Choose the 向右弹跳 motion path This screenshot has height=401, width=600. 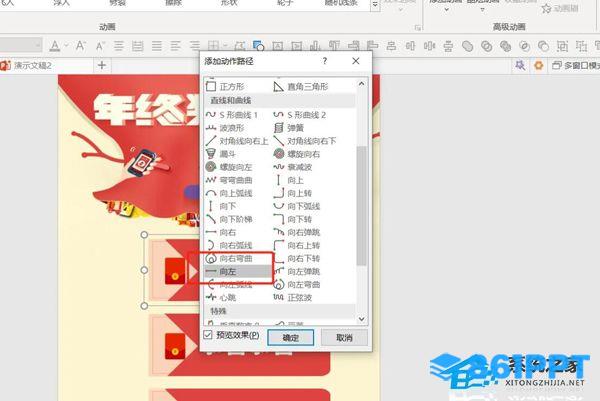(x=297, y=232)
